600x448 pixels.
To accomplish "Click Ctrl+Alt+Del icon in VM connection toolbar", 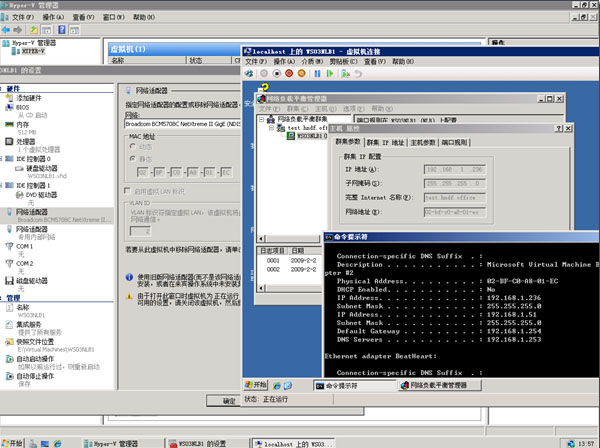I will point(249,73).
